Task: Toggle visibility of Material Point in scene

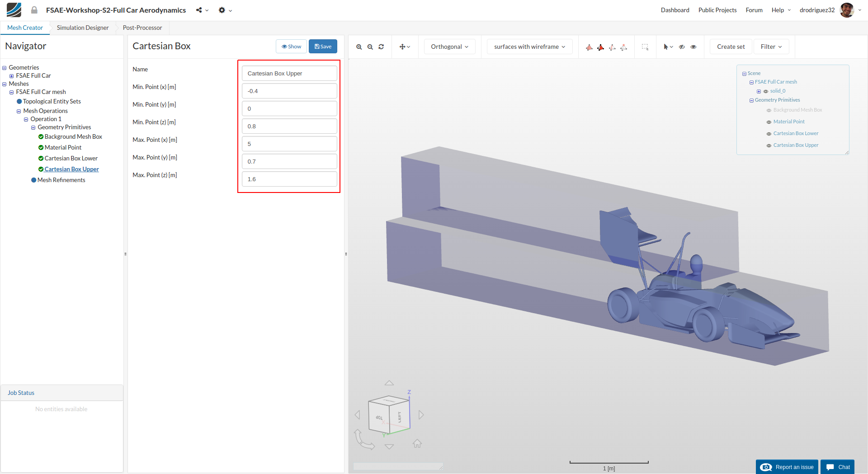Action: 769,122
